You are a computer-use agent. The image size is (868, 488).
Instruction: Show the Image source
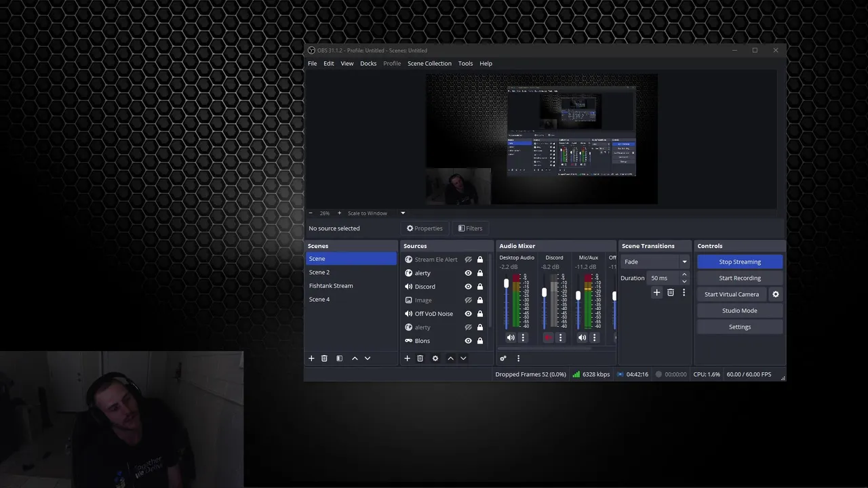pos(468,300)
